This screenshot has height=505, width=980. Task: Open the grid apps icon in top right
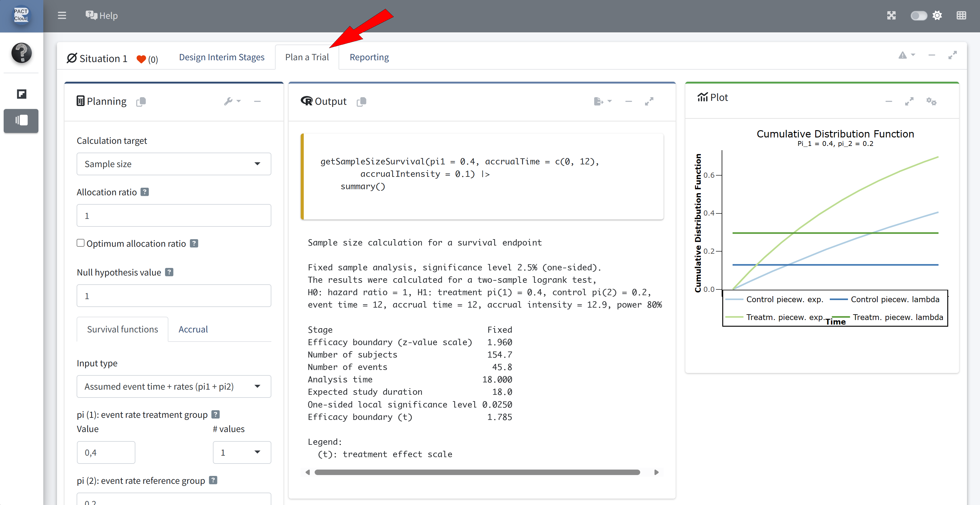(961, 15)
